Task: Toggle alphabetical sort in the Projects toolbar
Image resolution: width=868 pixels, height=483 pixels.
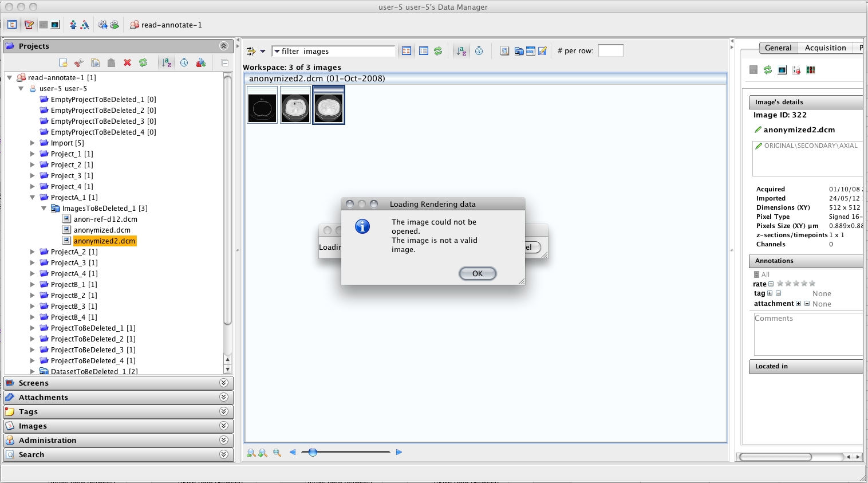Action: pyautogui.click(x=167, y=62)
